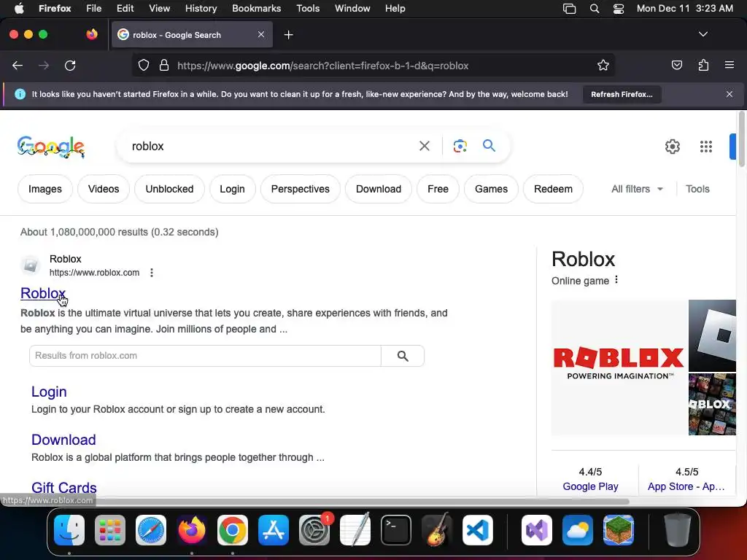The width and height of the screenshot is (747, 560).
Task: Go back using the browser back arrow
Action: (18, 66)
